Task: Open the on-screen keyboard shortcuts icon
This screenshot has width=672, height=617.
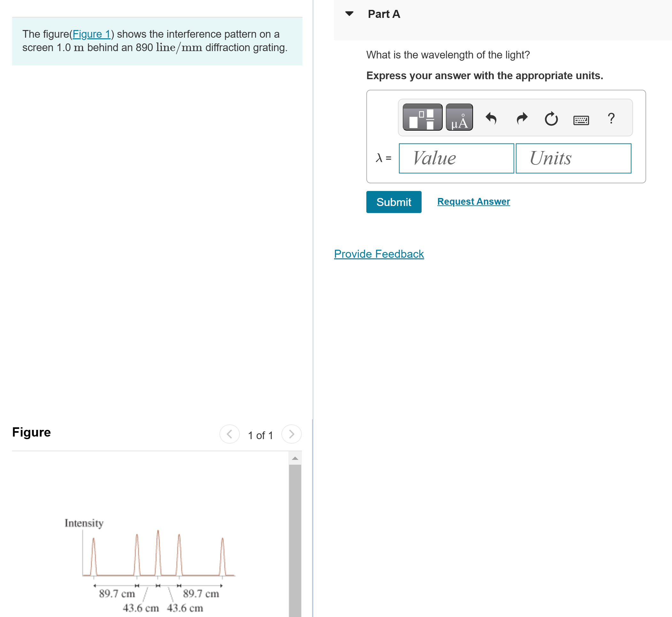Action: 581,119
